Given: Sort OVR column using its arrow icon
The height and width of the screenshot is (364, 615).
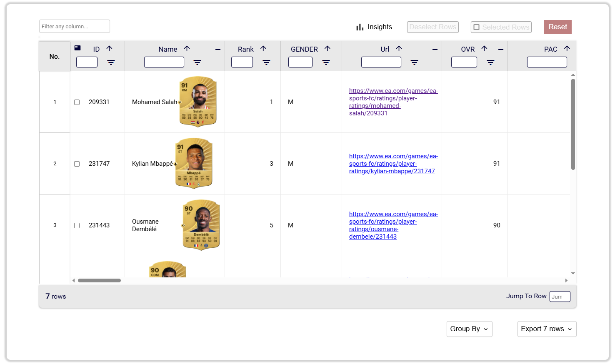Looking at the screenshot, I should pyautogui.click(x=485, y=49).
